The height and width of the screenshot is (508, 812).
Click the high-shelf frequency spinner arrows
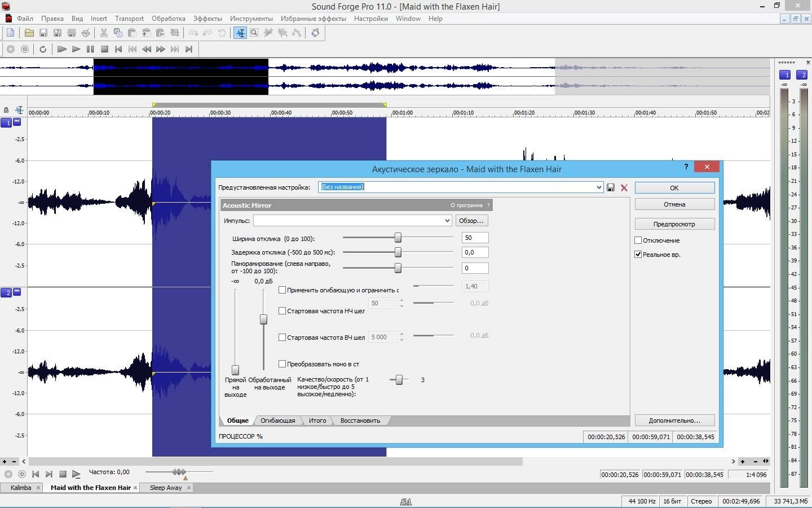(401, 337)
